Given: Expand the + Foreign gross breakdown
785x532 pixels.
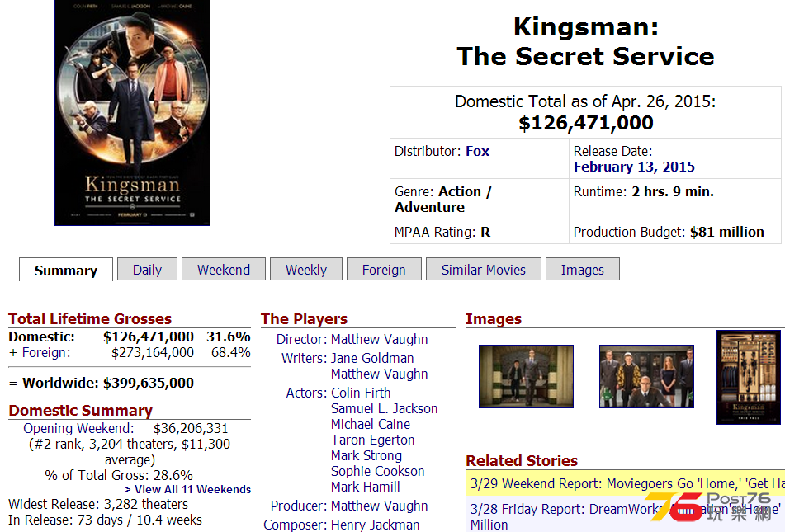Looking at the screenshot, I should coord(40,352).
